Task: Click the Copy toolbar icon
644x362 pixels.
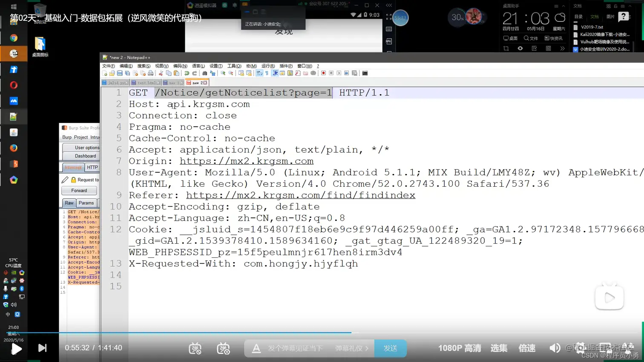Action: 169,73
